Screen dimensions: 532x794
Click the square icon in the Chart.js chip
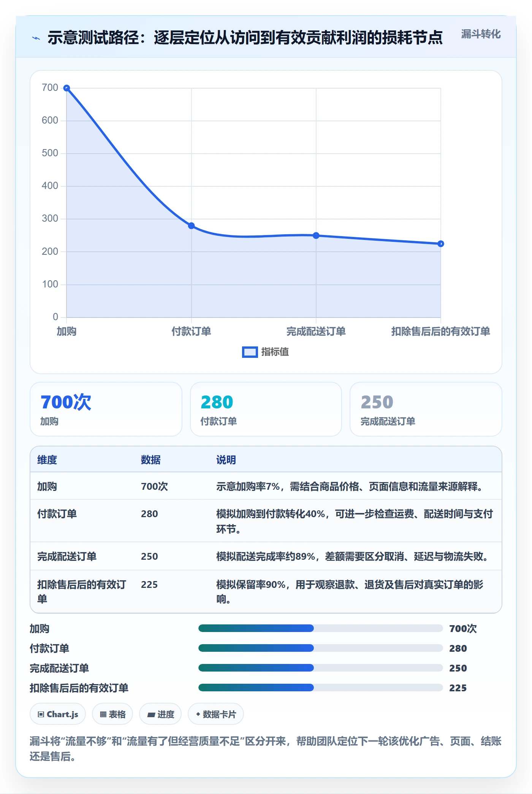click(x=41, y=714)
